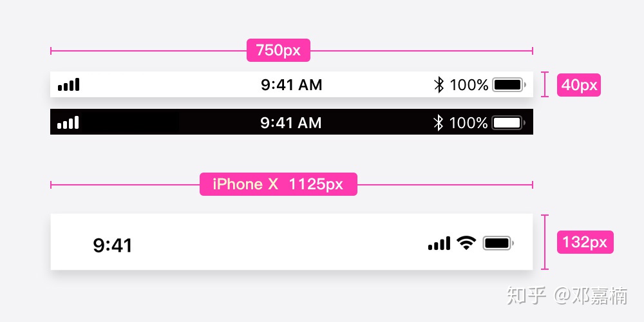Image resolution: width=644 pixels, height=322 pixels.
Task: Click the 知乎 @邓嘉楠 watermark
Action: [x=567, y=296]
